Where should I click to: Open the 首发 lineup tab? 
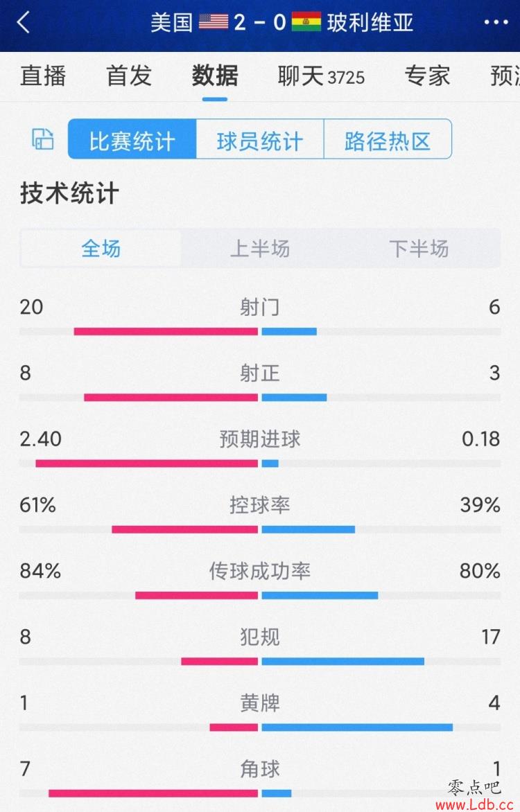[x=128, y=76]
